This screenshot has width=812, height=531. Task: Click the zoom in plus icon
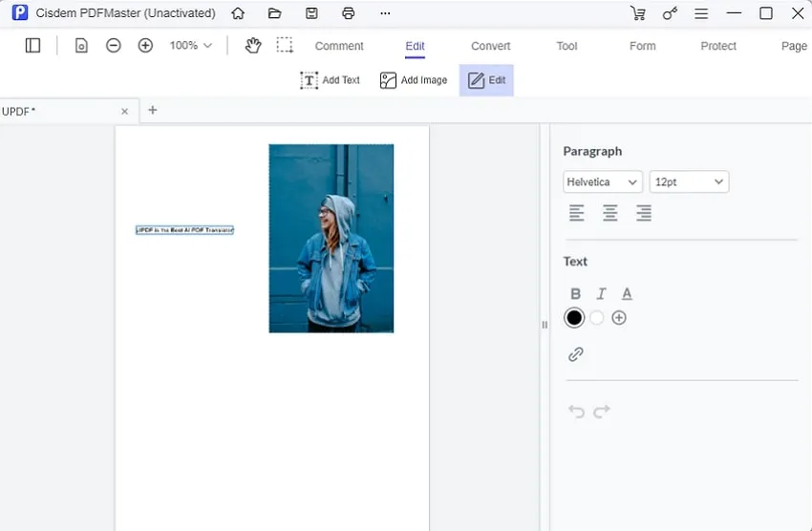145,46
